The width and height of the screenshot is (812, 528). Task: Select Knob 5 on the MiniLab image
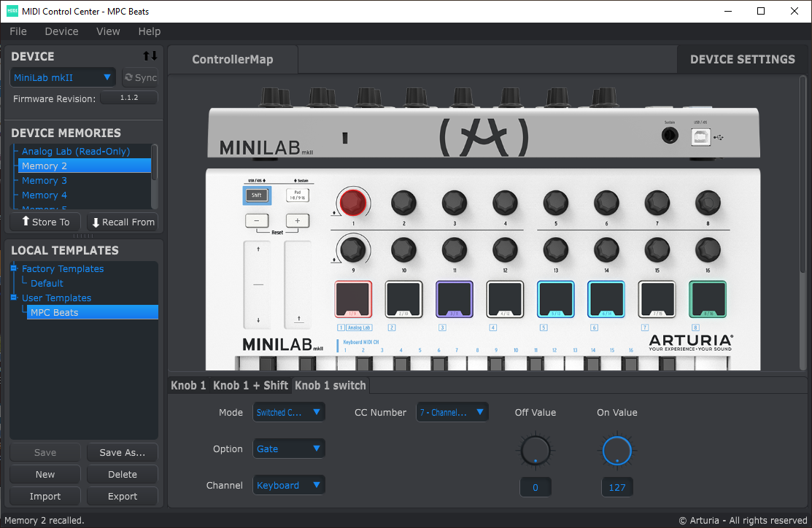click(x=556, y=203)
